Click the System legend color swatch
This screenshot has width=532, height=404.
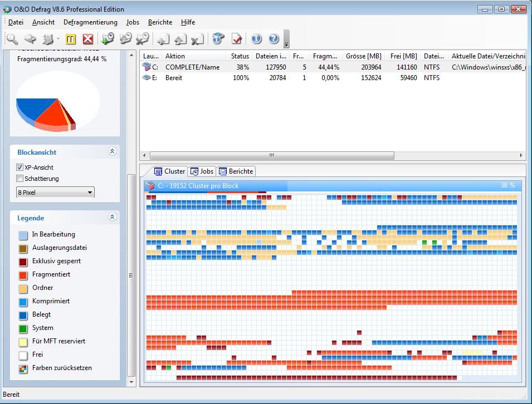point(23,328)
